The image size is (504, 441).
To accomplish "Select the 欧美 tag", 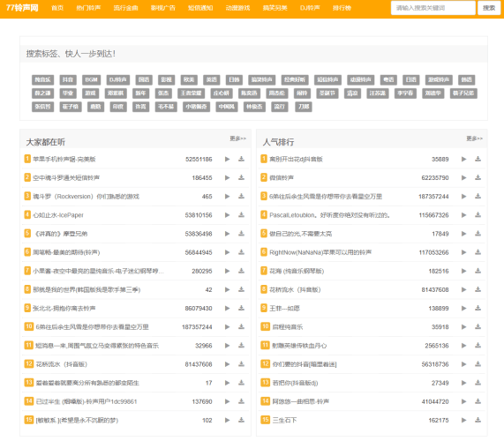I will pyautogui.click(x=189, y=79).
